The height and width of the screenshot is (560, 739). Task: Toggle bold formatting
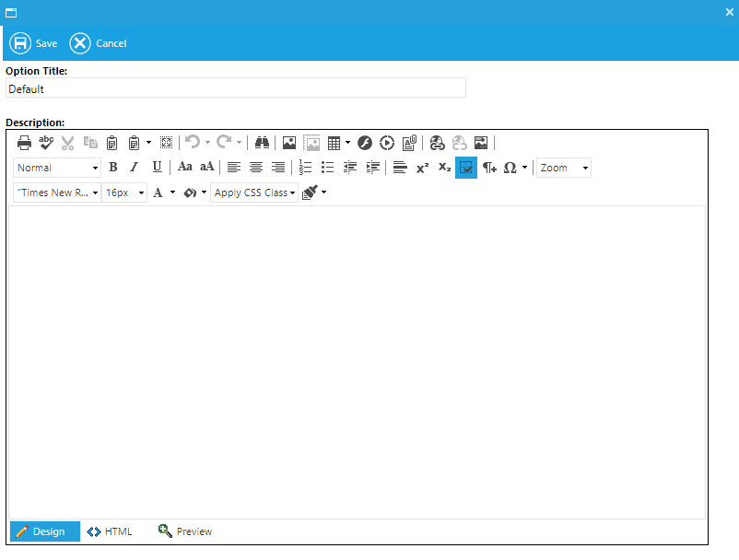click(113, 168)
